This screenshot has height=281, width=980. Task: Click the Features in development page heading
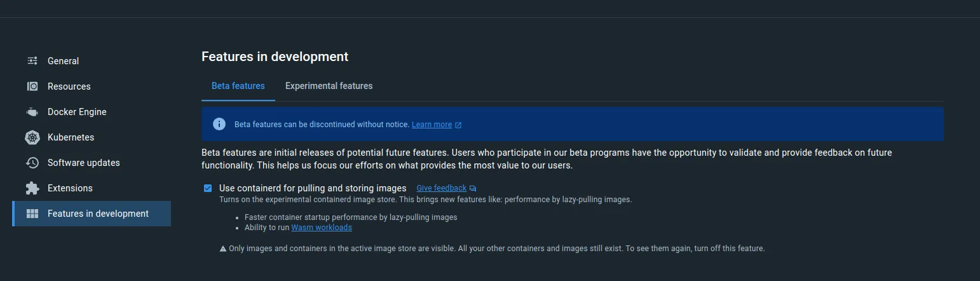[275, 57]
